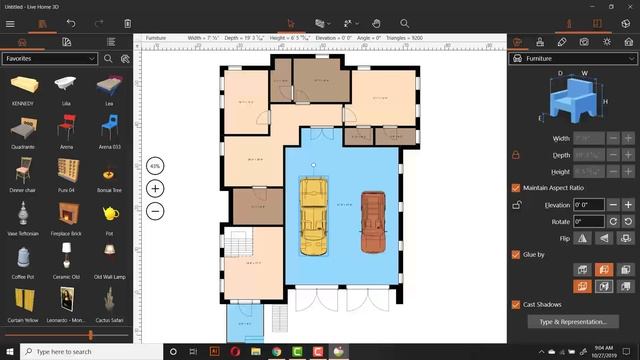The image size is (640, 360).
Task: Redo the last undone action
Action: 99,24
